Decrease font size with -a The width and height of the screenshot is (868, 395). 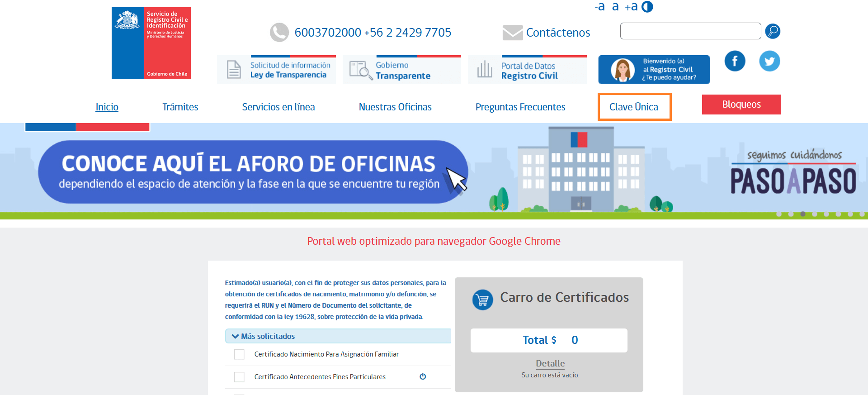(599, 7)
